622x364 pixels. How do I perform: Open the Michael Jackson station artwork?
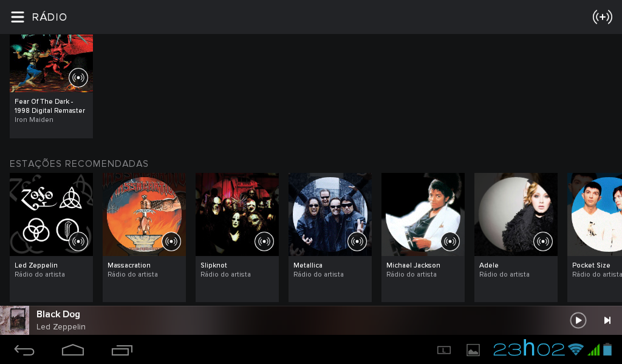click(x=423, y=214)
